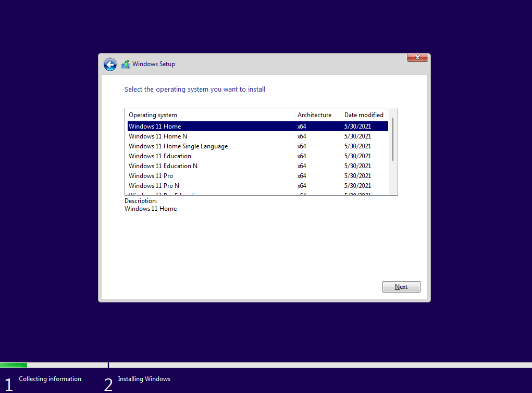Select Windows 11 Home N
Image resolution: width=532 pixels, height=393 pixels.
(x=257, y=136)
